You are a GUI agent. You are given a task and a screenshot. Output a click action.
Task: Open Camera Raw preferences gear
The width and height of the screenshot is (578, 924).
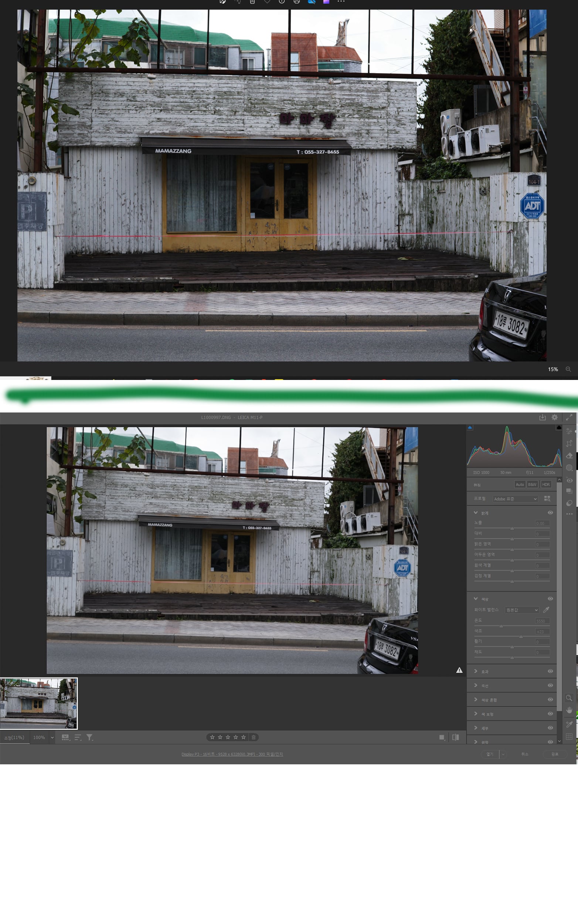[x=555, y=417]
